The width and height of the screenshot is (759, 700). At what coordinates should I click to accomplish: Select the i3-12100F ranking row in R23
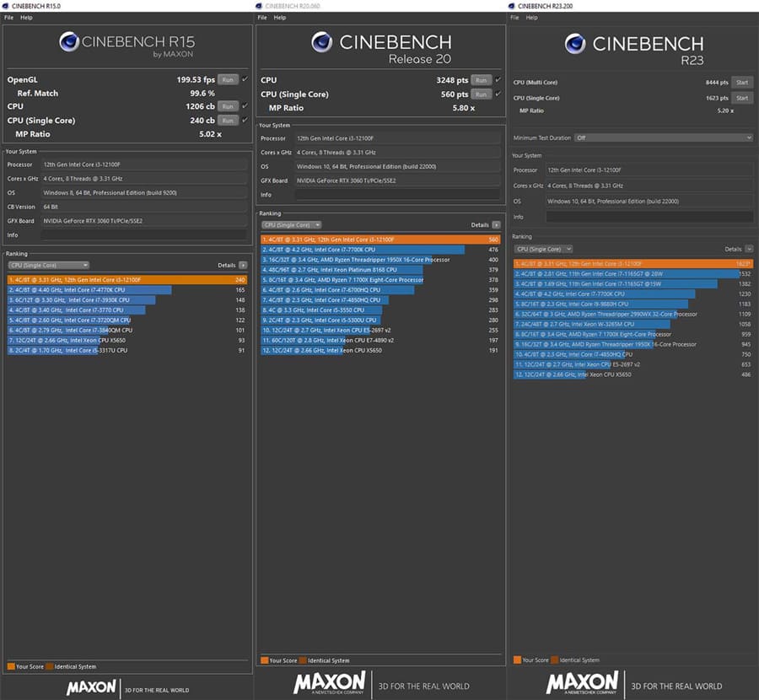633,264
